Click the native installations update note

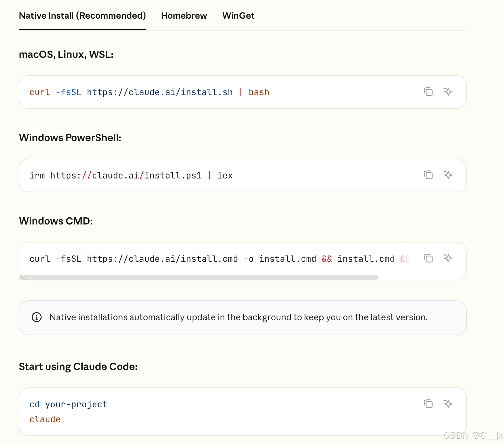[239, 317]
